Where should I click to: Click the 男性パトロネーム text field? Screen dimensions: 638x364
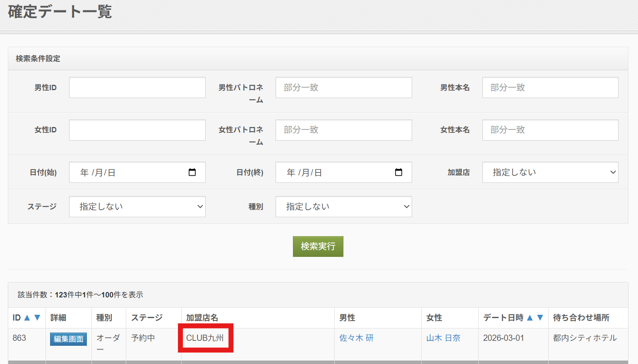(x=343, y=88)
